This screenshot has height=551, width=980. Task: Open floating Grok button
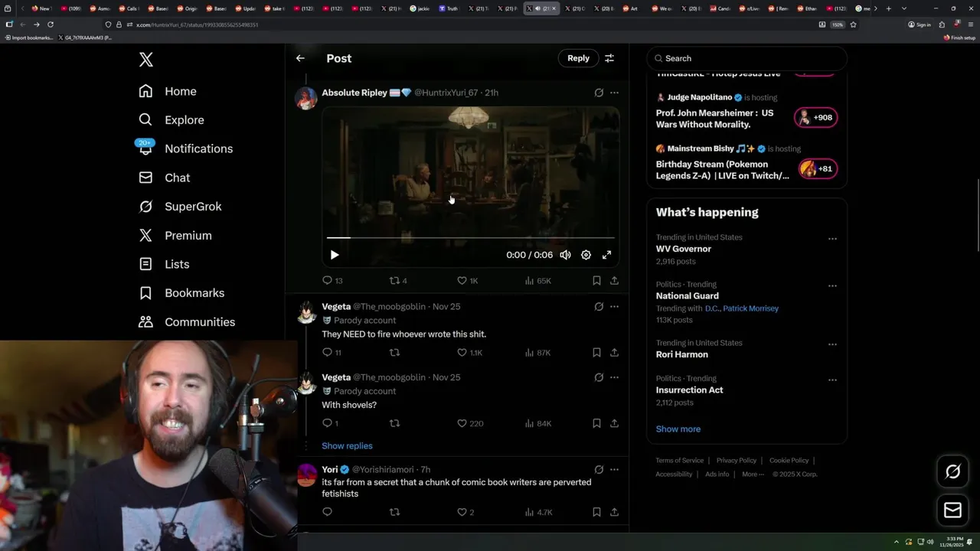[x=952, y=472]
